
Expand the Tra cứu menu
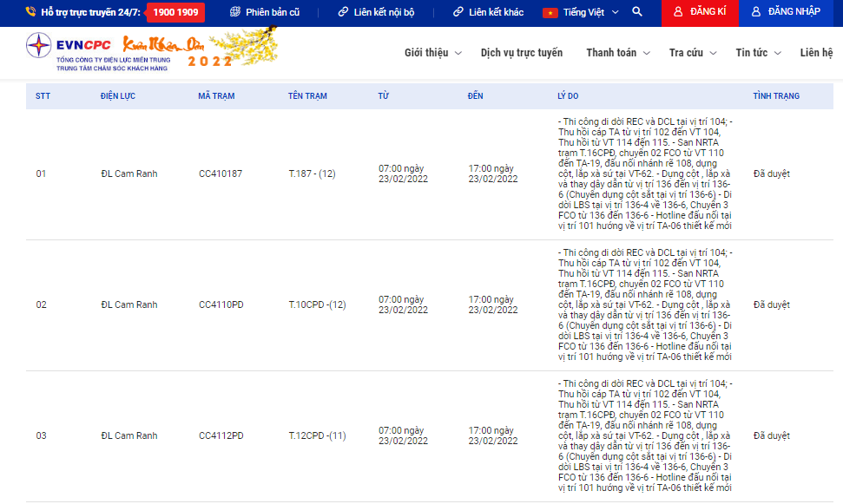pyautogui.click(x=693, y=53)
